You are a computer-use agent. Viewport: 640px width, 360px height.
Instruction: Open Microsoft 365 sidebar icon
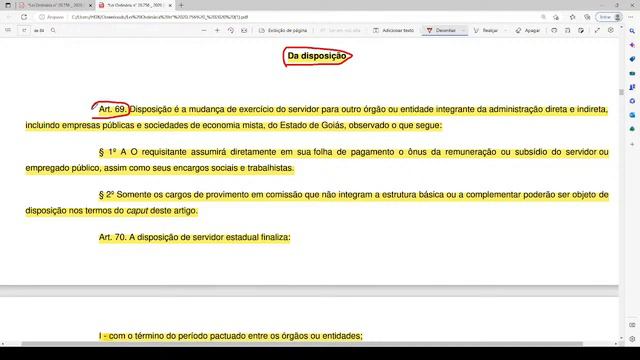tap(632, 101)
